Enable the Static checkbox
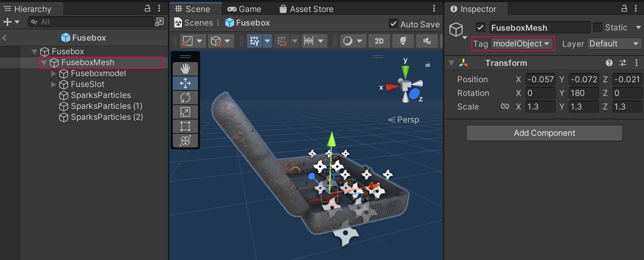Screen dimensions: 644x260 tap(597, 27)
